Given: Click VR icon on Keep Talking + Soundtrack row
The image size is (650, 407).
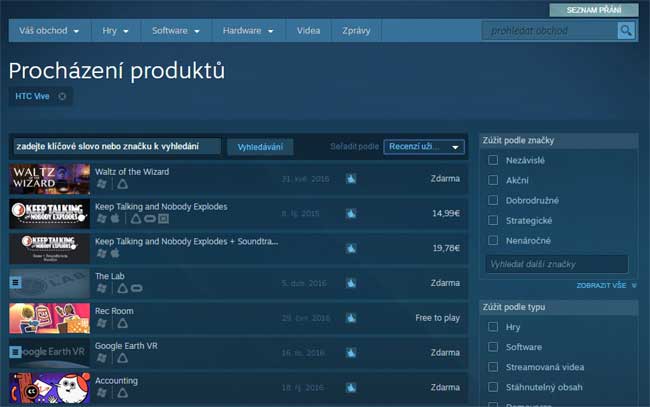Looking at the screenshot, I should pos(351,248).
